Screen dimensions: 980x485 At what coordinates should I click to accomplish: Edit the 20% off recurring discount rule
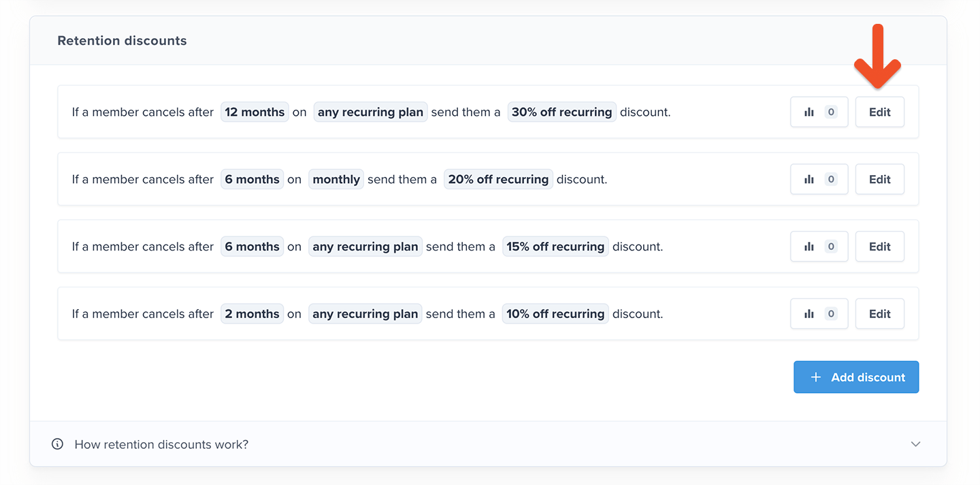tap(879, 180)
